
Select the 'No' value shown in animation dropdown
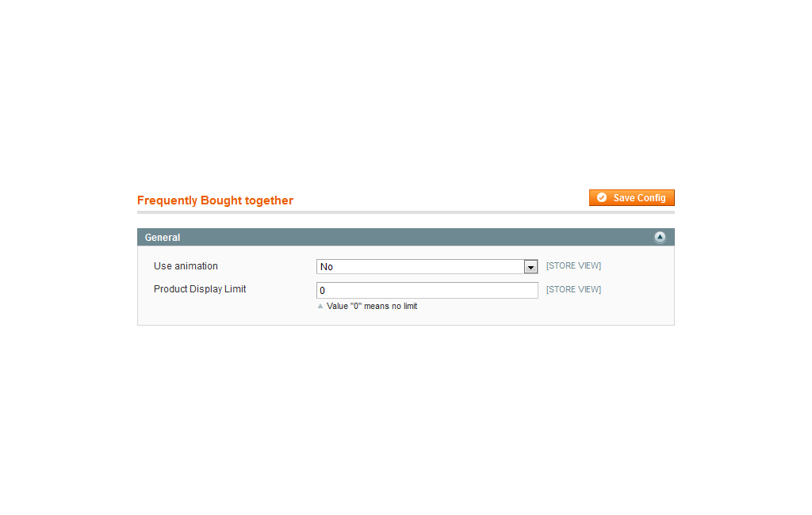(x=326, y=267)
